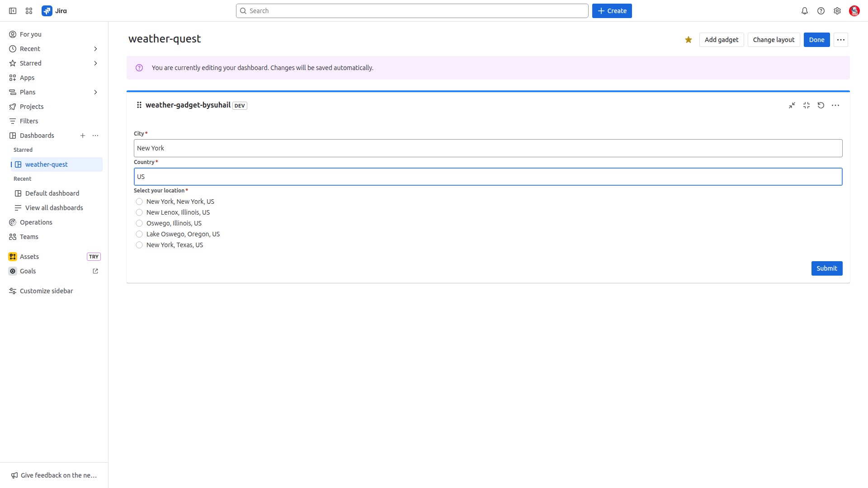Select Oswego, Illinois, US radio button

pos(139,223)
